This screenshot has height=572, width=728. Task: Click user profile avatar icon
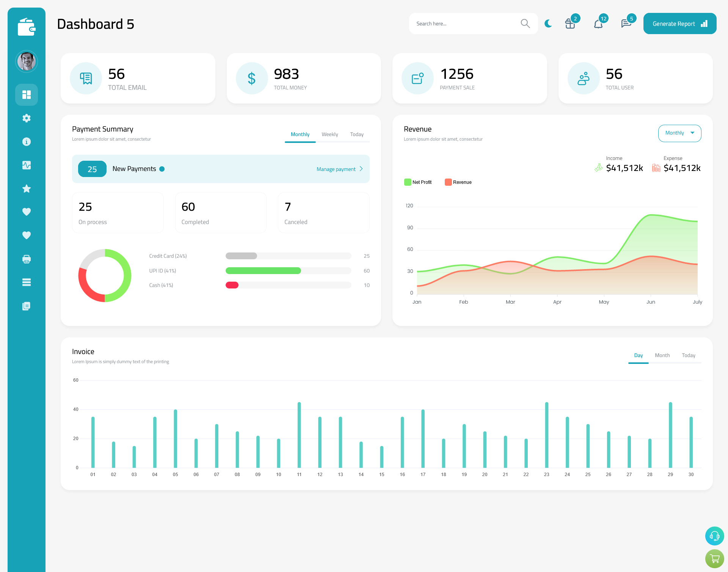pyautogui.click(x=26, y=61)
